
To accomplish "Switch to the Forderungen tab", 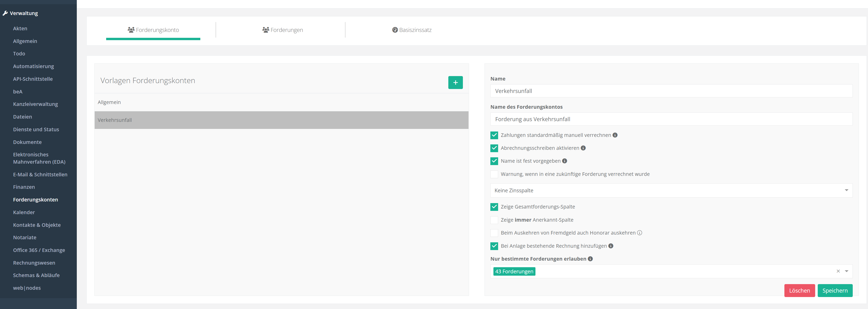I will pyautogui.click(x=282, y=30).
